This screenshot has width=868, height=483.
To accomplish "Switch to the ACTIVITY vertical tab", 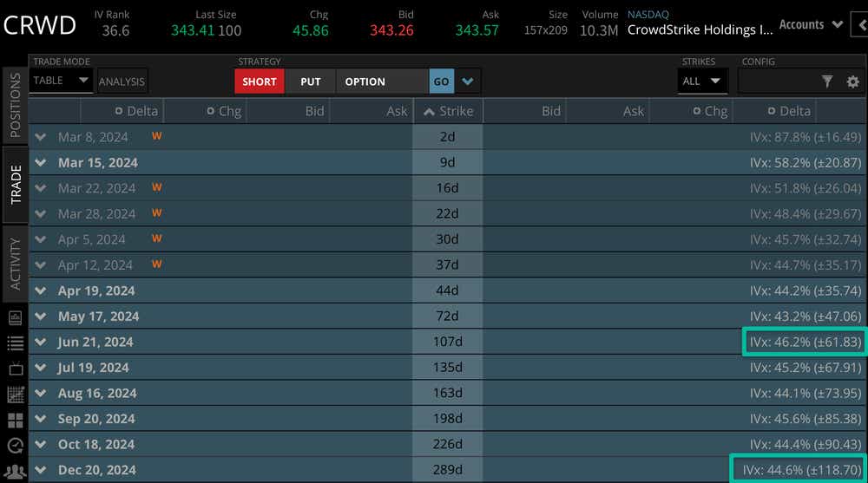I will coord(15,264).
